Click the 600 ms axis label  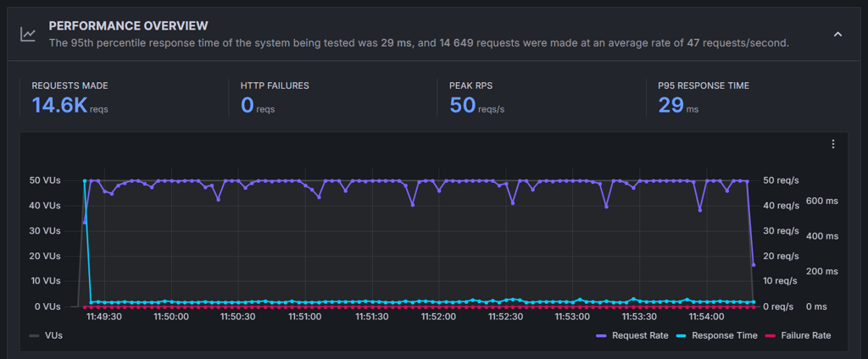tap(824, 201)
